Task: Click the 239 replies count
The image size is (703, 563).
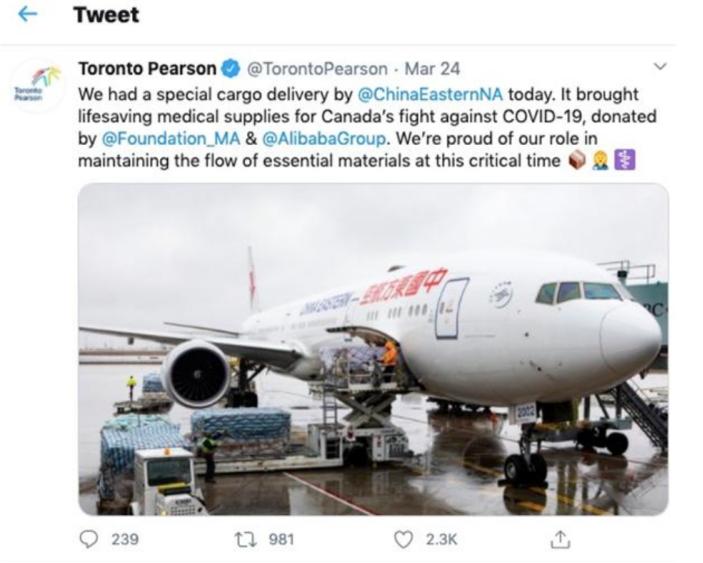Action: (x=124, y=539)
